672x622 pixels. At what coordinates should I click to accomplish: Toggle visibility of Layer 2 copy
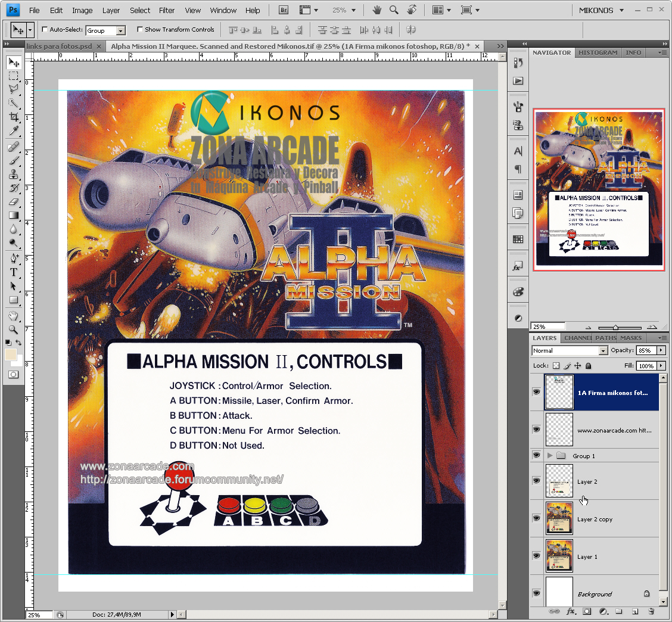coord(536,518)
